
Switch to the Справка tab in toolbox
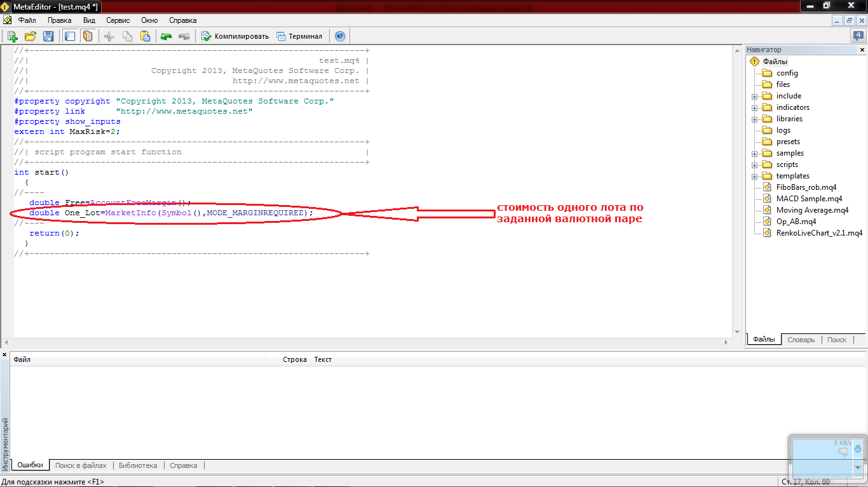[184, 465]
